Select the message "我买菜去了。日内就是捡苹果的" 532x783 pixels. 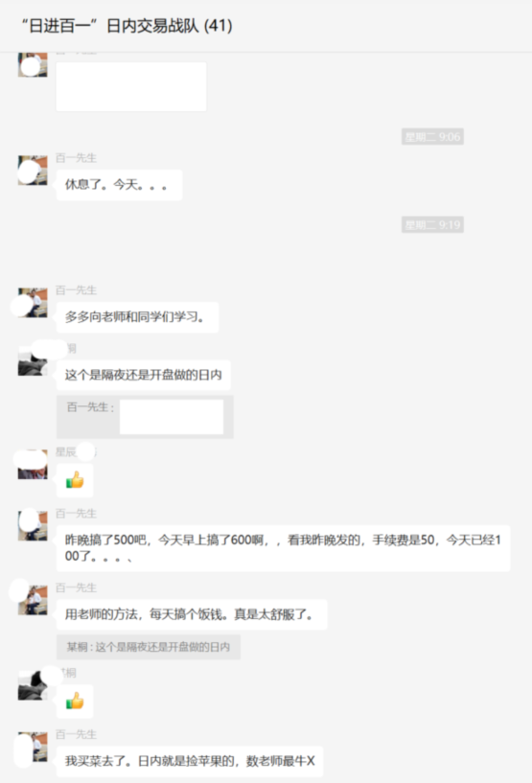coord(190,761)
